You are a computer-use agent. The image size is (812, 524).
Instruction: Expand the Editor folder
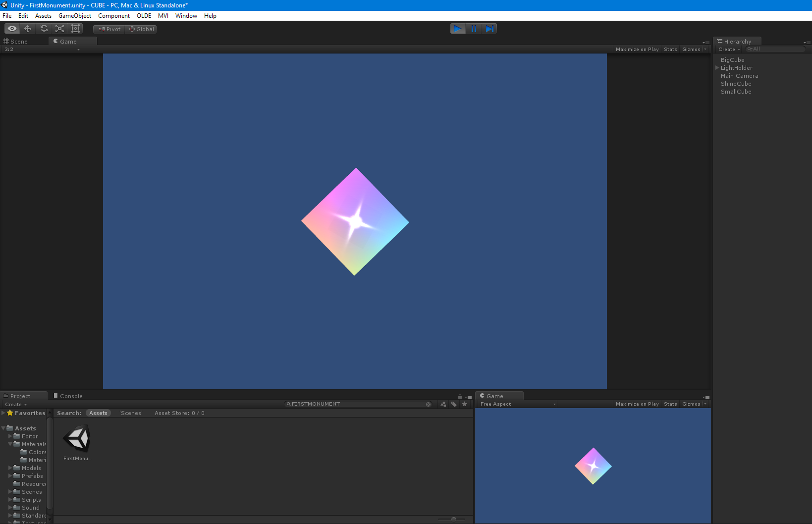[10, 436]
